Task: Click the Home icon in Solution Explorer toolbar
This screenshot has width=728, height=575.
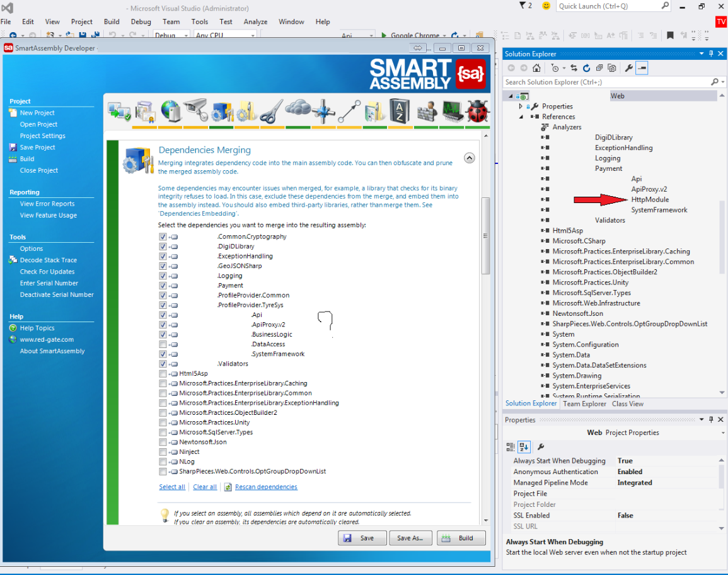Action: (x=536, y=68)
